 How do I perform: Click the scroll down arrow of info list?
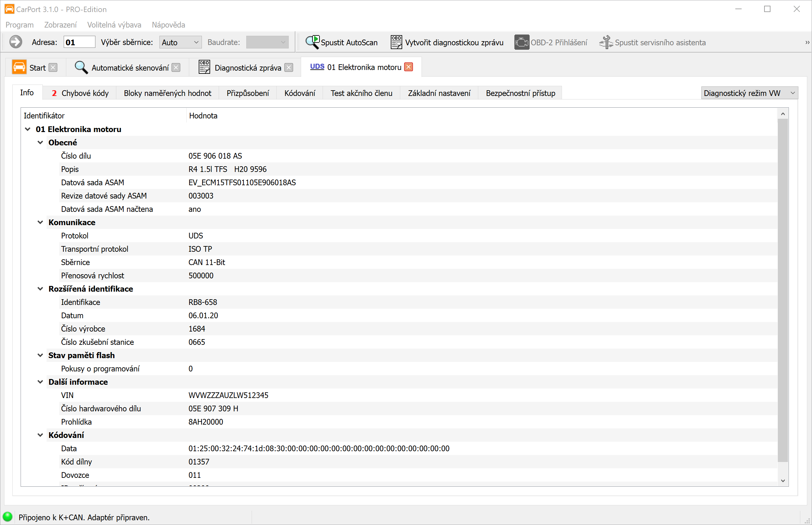click(783, 481)
